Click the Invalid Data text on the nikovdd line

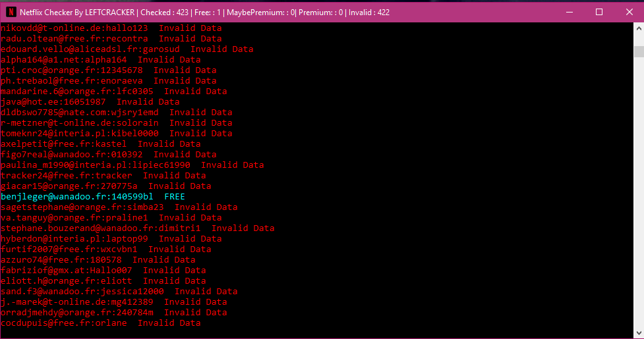(190, 28)
